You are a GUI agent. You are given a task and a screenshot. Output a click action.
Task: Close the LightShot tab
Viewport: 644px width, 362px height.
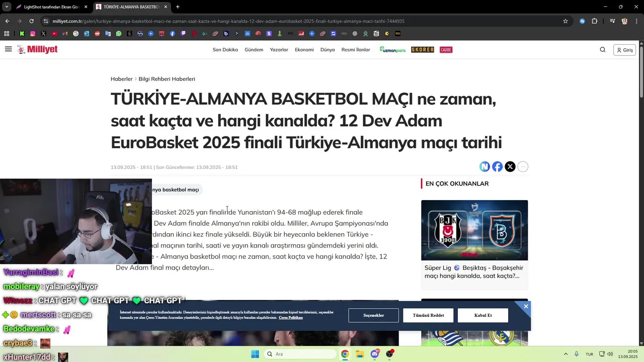[x=86, y=7]
